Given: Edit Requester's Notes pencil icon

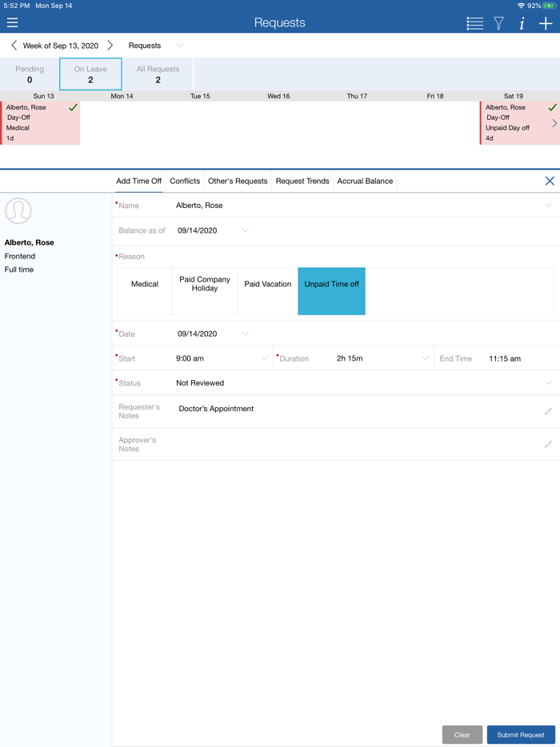Looking at the screenshot, I should tap(549, 411).
